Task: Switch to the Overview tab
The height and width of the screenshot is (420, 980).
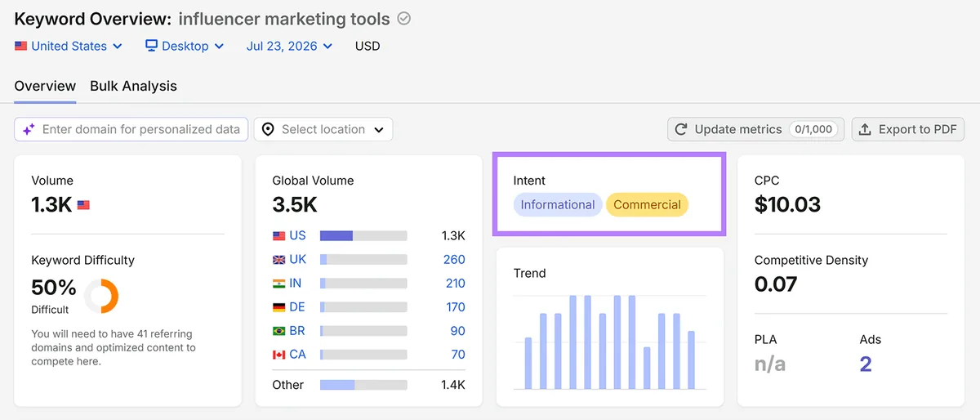Action: [45, 86]
